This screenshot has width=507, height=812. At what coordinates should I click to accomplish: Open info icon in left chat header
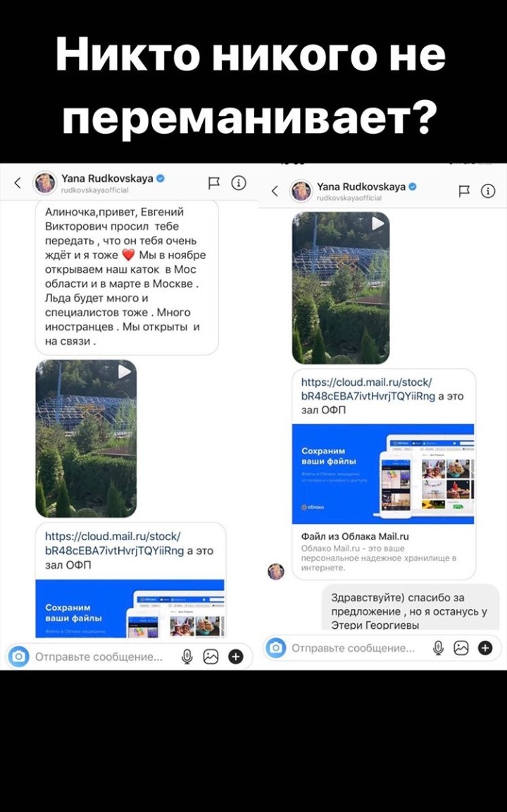(x=238, y=183)
